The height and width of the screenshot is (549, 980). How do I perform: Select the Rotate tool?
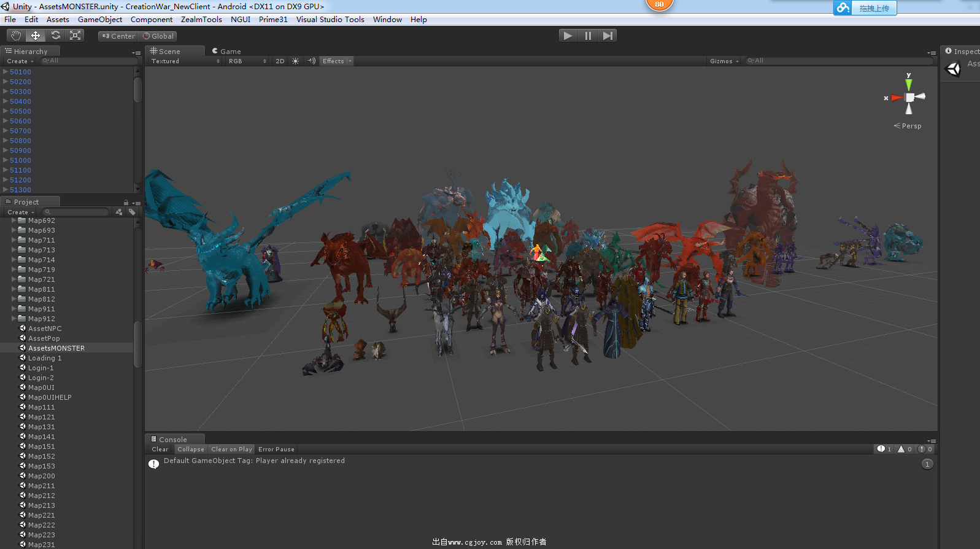[56, 36]
